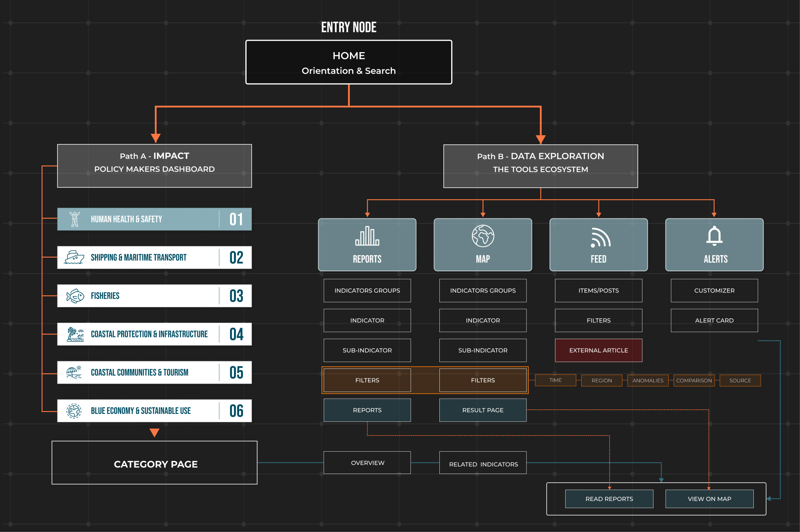Click the HOME Orientation & Search node
Viewport: 800px width, 532px height.
[x=348, y=62]
